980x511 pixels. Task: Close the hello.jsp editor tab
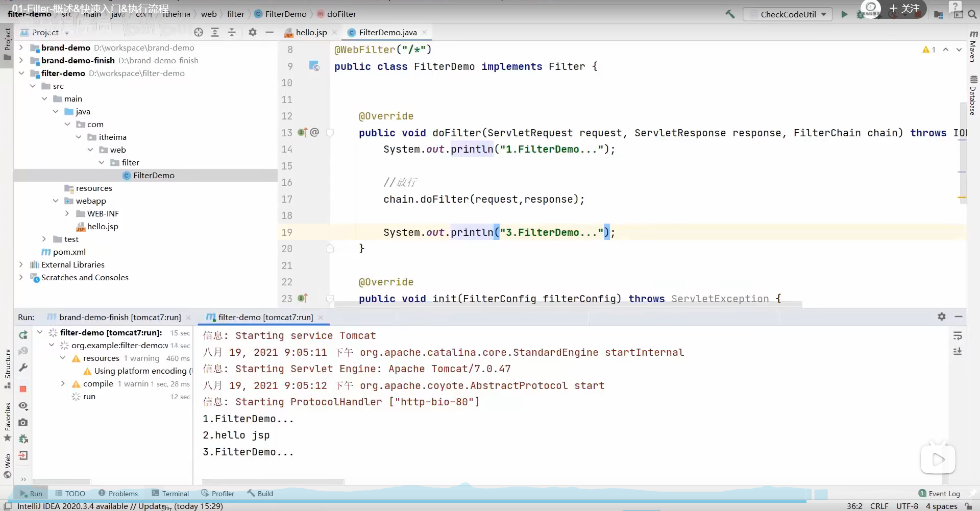pyautogui.click(x=334, y=32)
